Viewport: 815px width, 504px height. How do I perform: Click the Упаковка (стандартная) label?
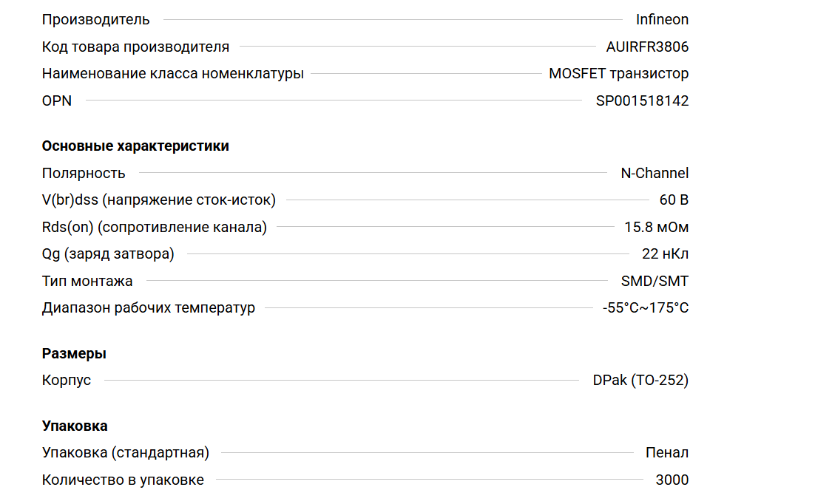click(126, 452)
